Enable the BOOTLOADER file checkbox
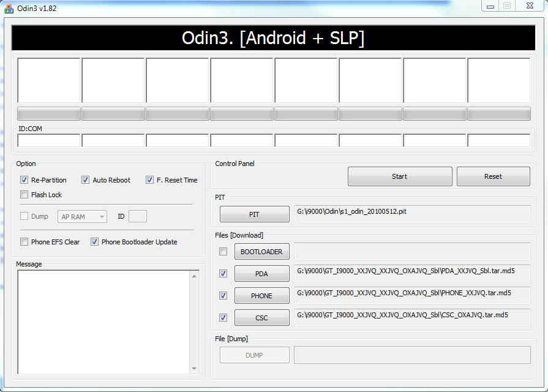 coord(223,251)
